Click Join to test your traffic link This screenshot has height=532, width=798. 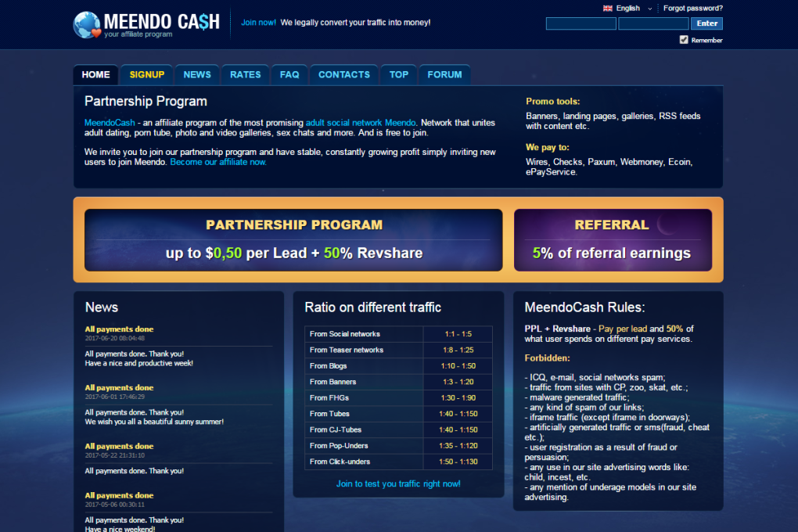click(x=398, y=483)
